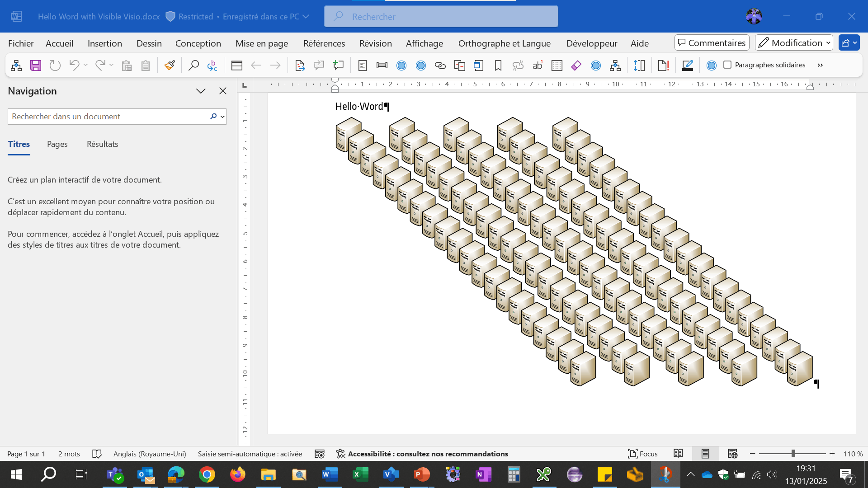Image resolution: width=868 pixels, height=488 pixels.
Task: Click the line spacing double-arrow icon
Action: pos(639,66)
